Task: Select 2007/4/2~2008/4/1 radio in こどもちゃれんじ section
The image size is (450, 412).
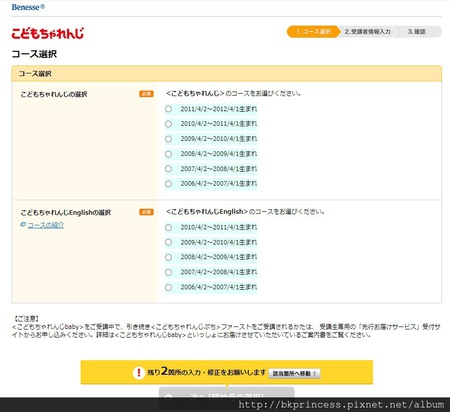Action: click(x=168, y=169)
